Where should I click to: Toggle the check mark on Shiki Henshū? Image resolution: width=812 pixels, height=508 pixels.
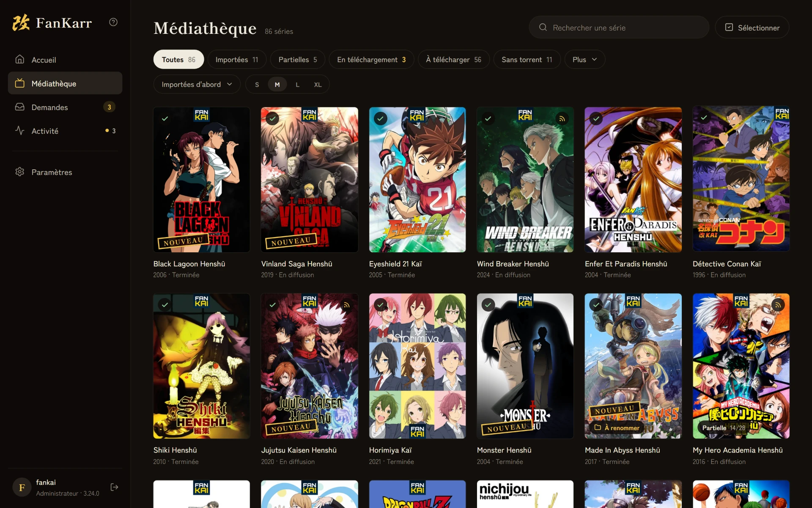tap(165, 305)
